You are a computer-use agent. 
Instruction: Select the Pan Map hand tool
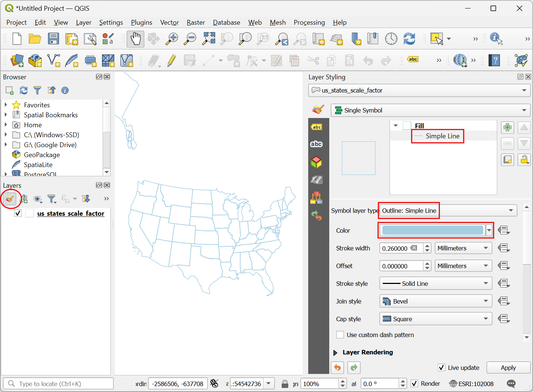pos(135,39)
